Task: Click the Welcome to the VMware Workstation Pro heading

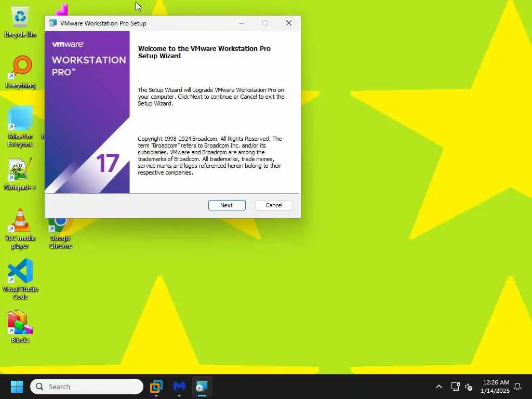Action: pos(204,52)
